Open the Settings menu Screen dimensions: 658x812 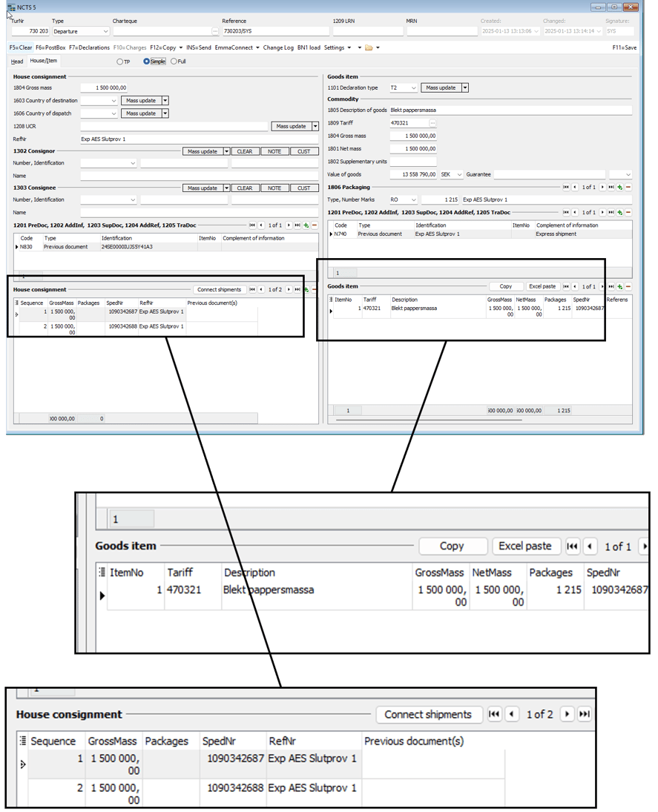338,47
